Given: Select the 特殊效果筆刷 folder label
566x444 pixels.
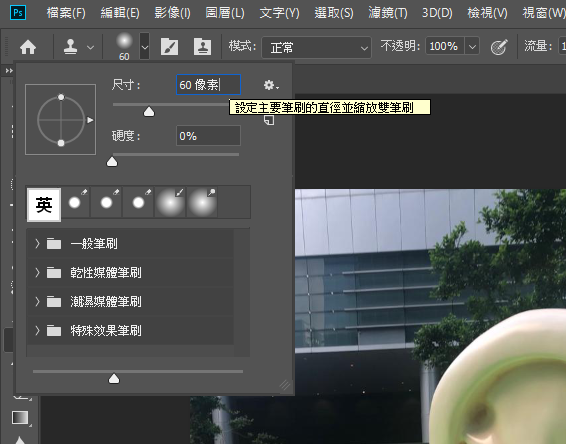Looking at the screenshot, I should [106, 330].
